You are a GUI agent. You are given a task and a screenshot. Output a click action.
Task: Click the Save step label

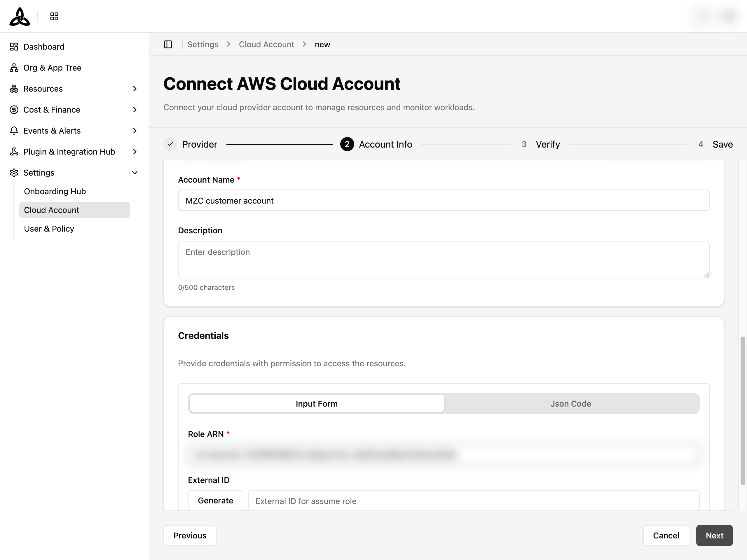point(722,144)
